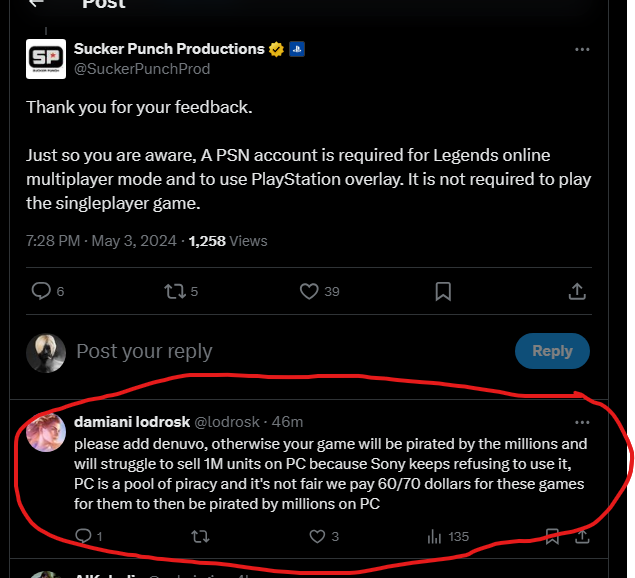Like damiani lodrosk's comment

pos(317,537)
